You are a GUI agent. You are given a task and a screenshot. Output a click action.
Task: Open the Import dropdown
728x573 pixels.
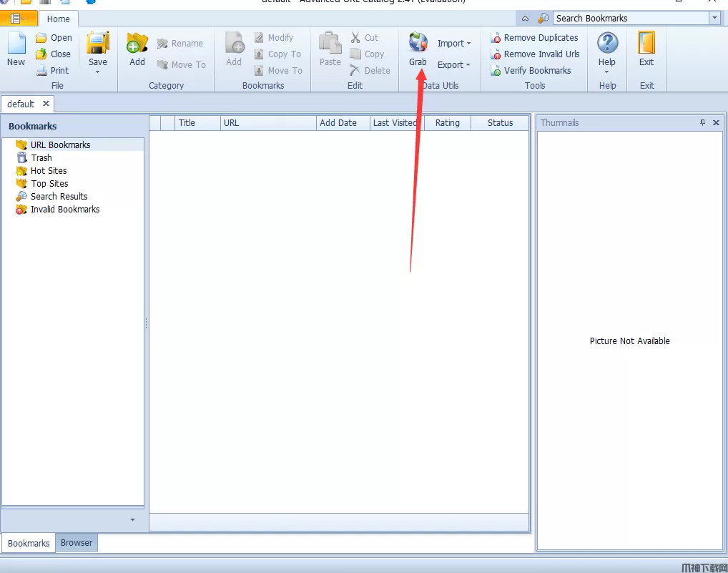tap(454, 43)
